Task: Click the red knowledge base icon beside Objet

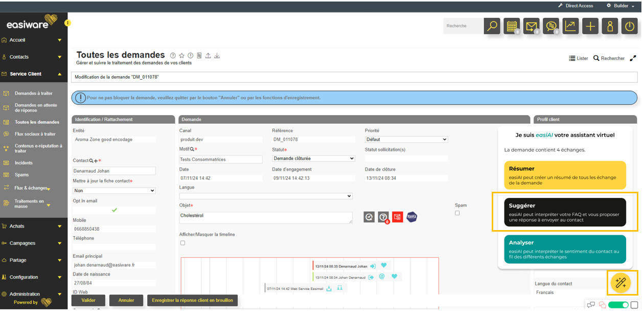Action: [398, 217]
